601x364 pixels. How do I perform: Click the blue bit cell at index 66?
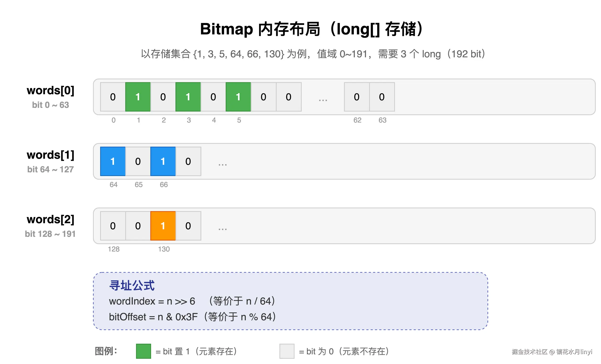point(163,161)
